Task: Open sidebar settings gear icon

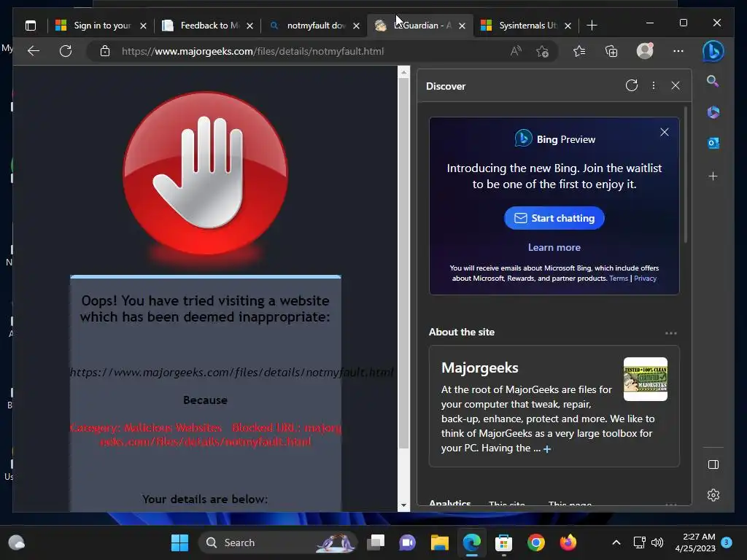Action: point(713,495)
